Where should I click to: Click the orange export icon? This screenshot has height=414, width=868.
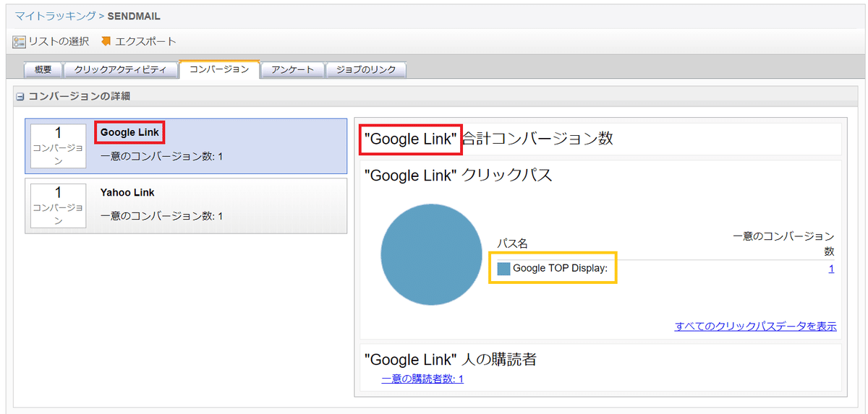tap(106, 41)
